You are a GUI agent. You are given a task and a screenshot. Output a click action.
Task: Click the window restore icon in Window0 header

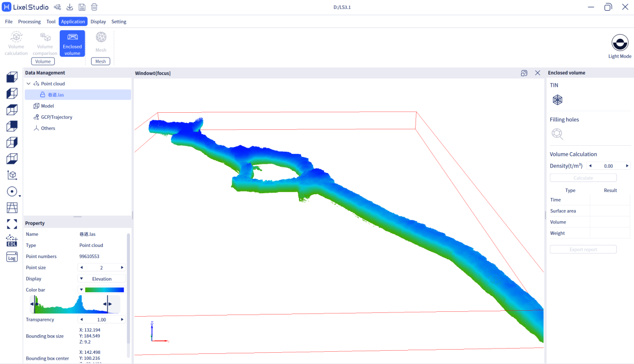pyautogui.click(x=524, y=73)
